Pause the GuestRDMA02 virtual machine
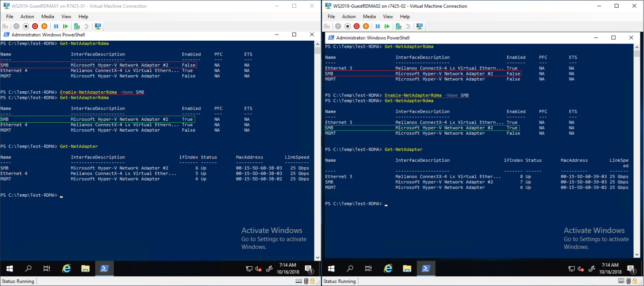This screenshot has height=286, width=644. (378, 26)
